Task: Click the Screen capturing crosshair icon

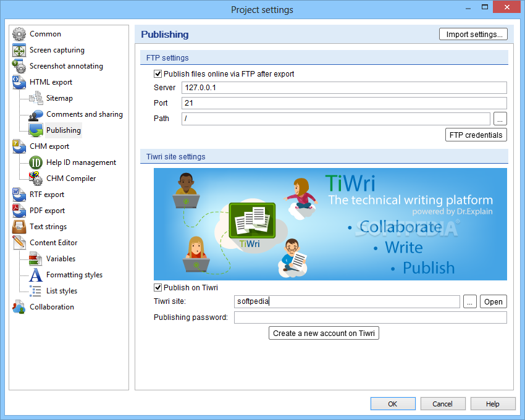Action: (19, 50)
